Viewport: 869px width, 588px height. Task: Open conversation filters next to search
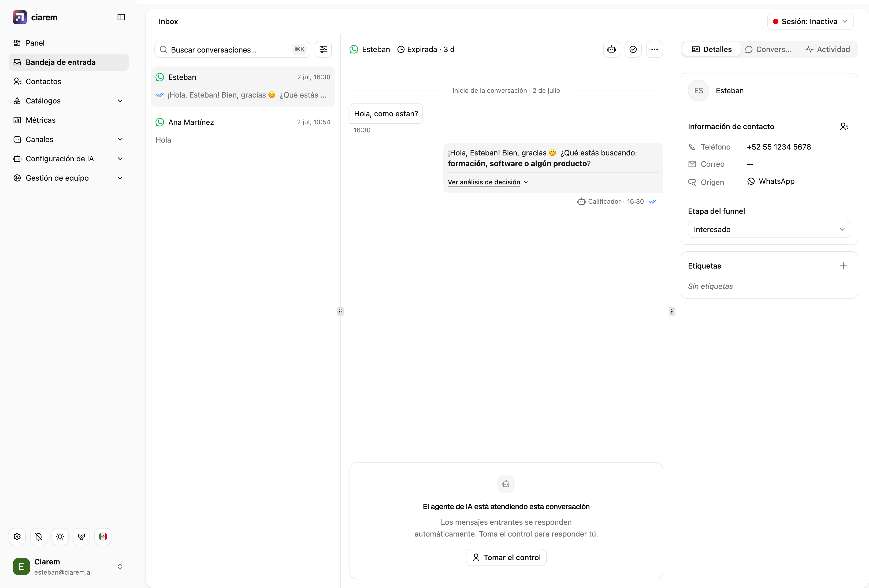point(323,49)
